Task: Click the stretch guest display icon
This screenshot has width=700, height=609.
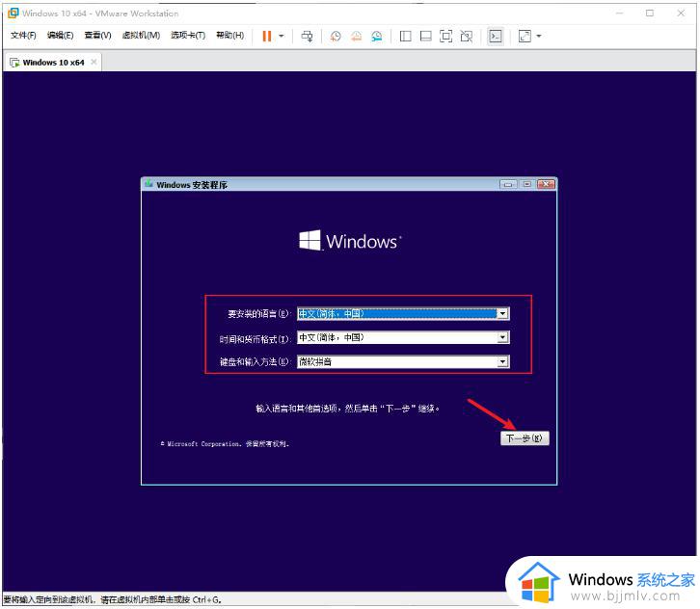Action: pyautogui.click(x=525, y=37)
